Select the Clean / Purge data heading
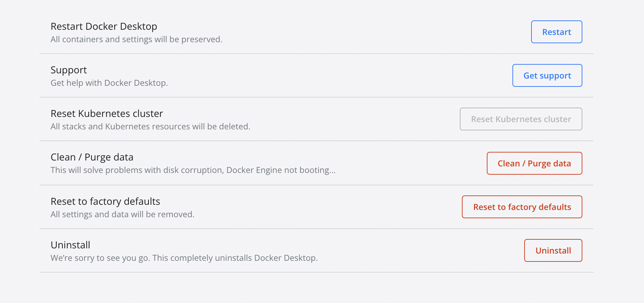The image size is (644, 303). click(92, 157)
